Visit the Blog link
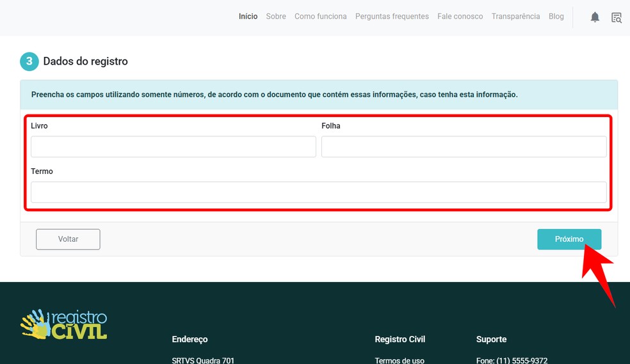 556,17
